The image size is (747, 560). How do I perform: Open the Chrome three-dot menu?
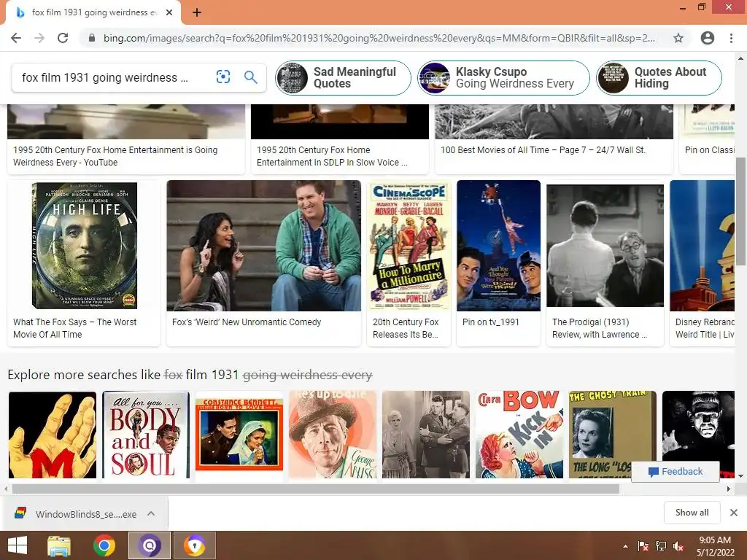[x=731, y=38]
